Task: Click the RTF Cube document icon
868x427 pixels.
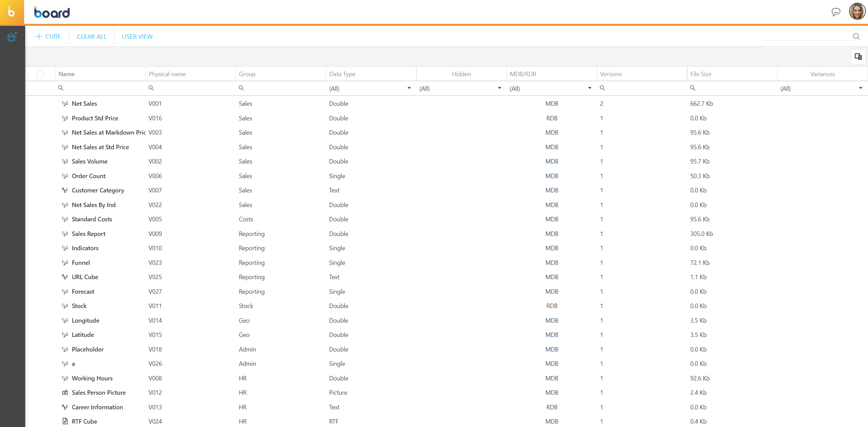Action: point(65,421)
